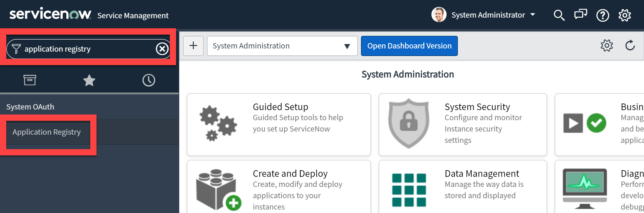644x213 pixels.
Task: Switch to History clock tab
Action: 148,80
